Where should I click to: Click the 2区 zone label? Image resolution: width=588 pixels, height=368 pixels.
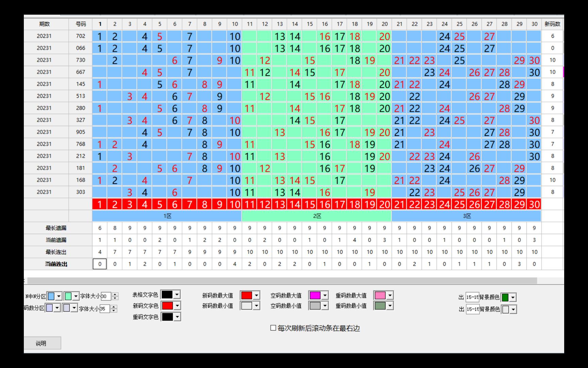pos(317,216)
